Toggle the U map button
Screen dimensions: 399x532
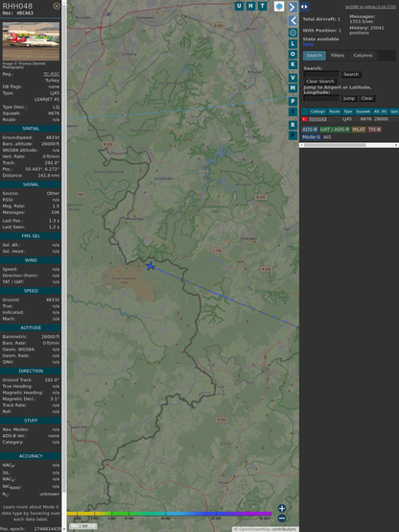click(239, 6)
